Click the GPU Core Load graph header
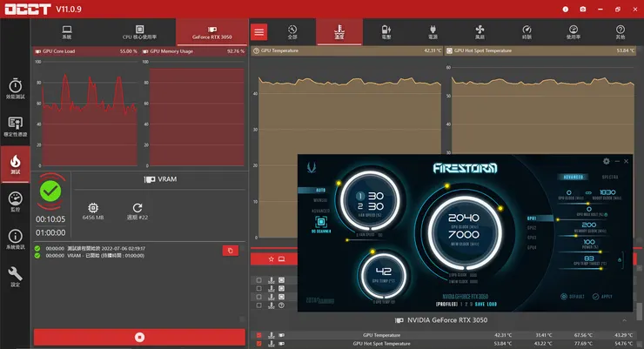This screenshot has width=644, height=349. (85, 51)
